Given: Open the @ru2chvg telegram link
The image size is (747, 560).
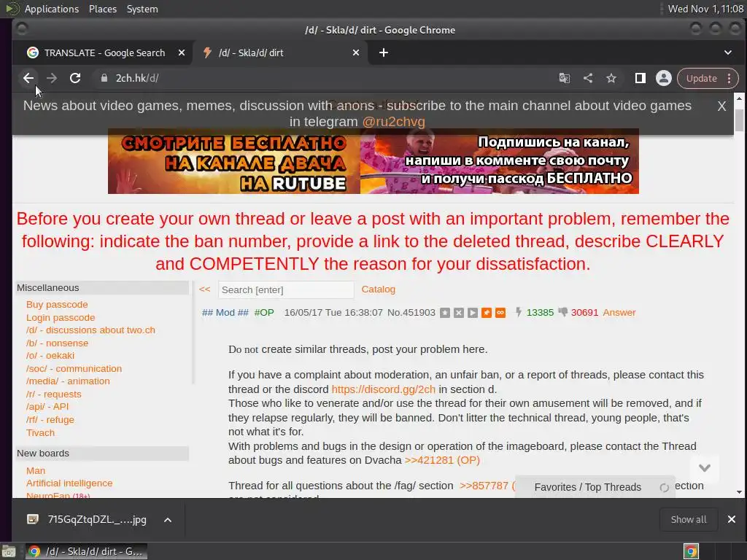Looking at the screenshot, I should click(393, 122).
